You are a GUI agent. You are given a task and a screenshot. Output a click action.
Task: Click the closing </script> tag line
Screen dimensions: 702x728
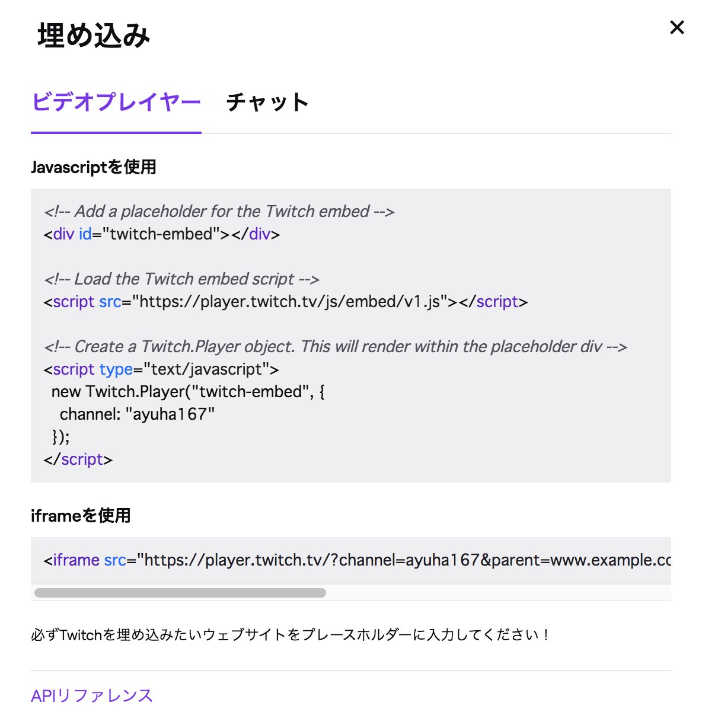click(x=78, y=459)
